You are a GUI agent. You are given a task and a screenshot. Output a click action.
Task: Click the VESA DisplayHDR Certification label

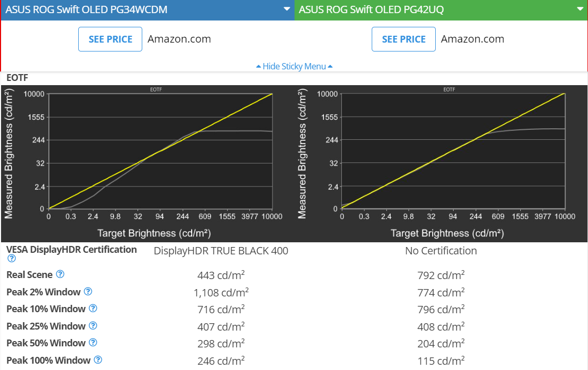pyautogui.click(x=71, y=250)
